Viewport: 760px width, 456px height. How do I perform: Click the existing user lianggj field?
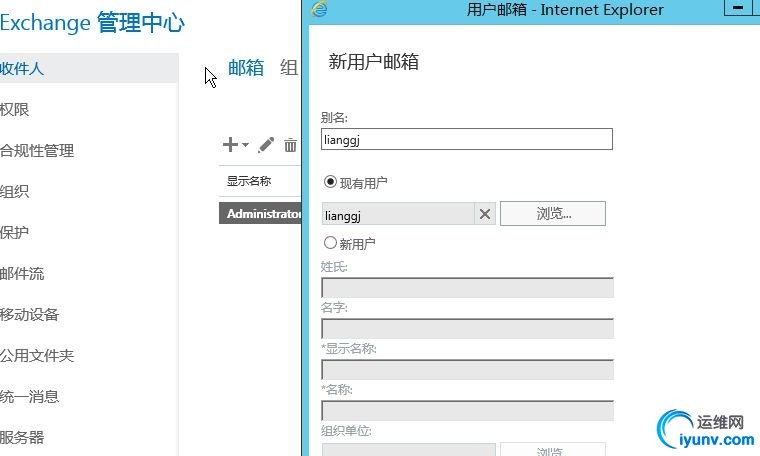398,214
